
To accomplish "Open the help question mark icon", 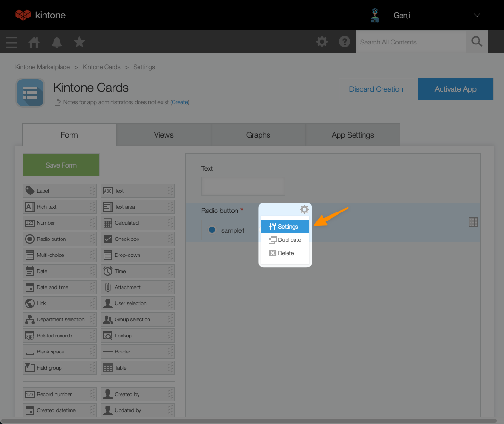I will (x=344, y=42).
